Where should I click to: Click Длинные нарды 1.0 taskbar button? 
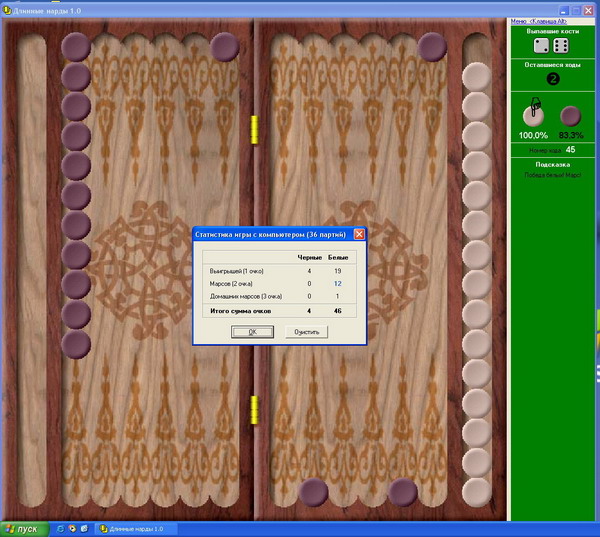click(x=135, y=528)
